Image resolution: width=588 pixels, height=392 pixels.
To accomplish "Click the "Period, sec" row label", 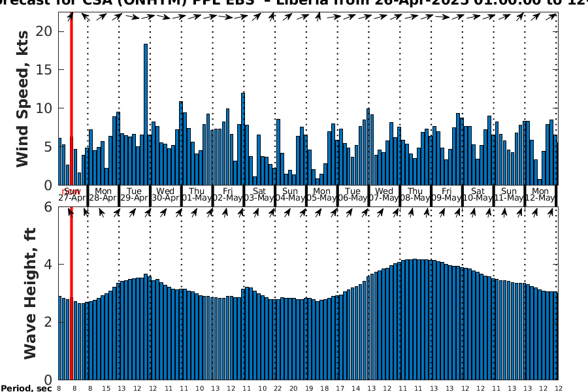I will [26, 388].
